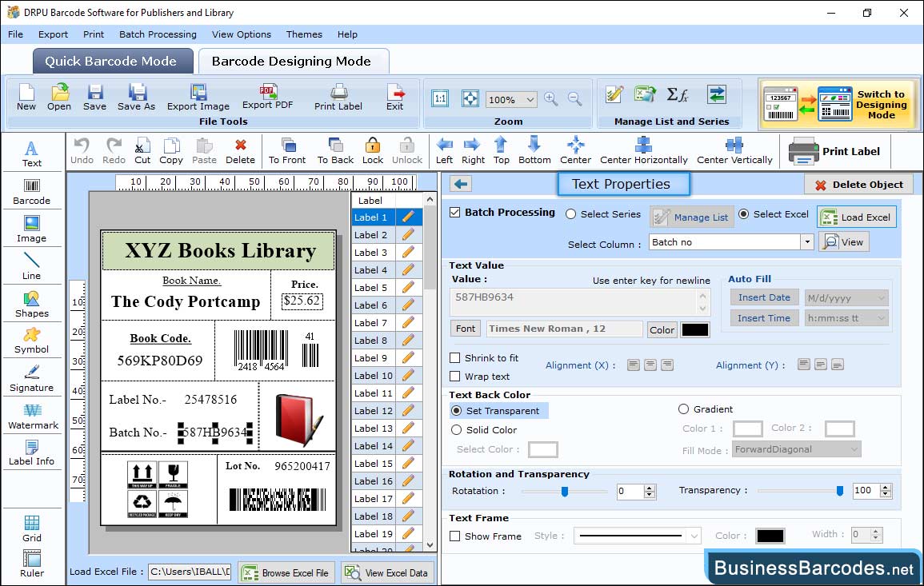Click the Rotation slider handle

pyautogui.click(x=565, y=491)
